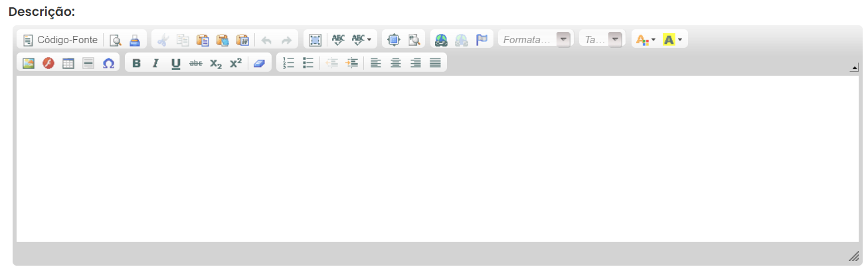Click paste as plain text icon
Image resolution: width=868 pixels, height=271 pixels.
click(223, 40)
